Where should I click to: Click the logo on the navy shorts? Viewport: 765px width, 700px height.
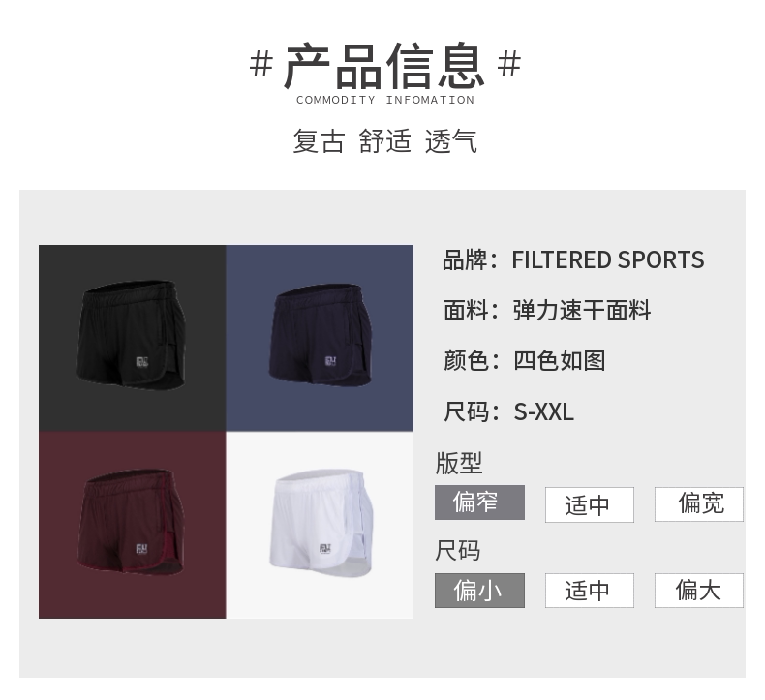[331, 361]
